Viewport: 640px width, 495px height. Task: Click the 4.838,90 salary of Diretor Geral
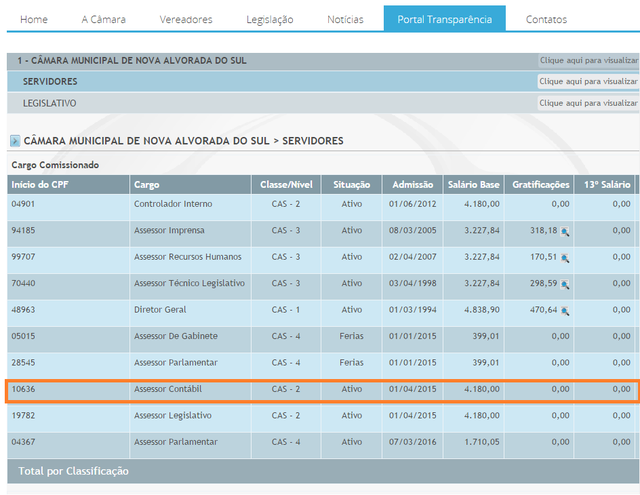pos(482,310)
